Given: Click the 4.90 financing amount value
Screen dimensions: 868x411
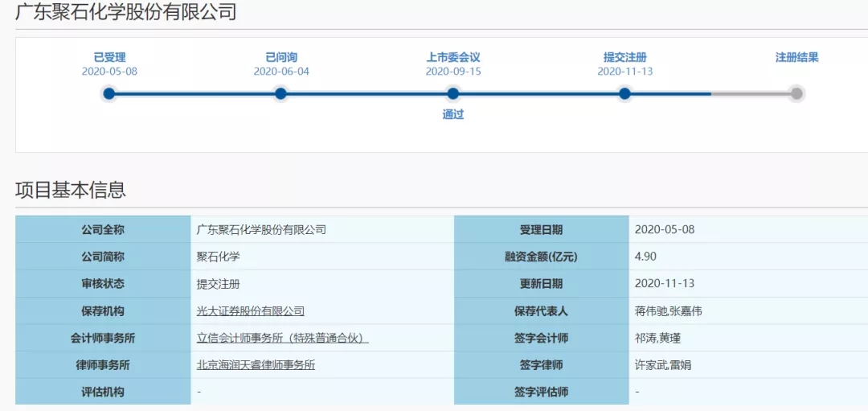Looking at the screenshot, I should coord(646,257).
